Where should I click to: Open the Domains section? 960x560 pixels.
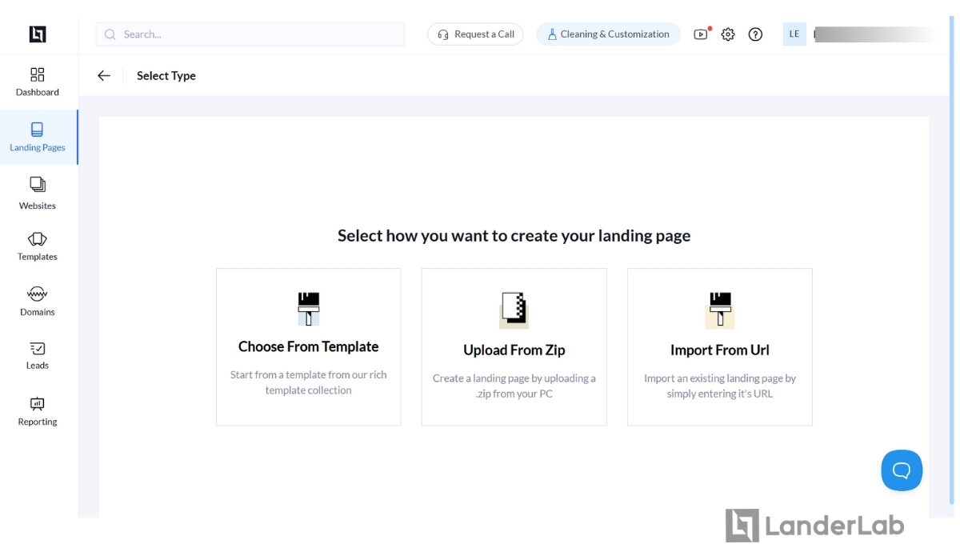(38, 301)
